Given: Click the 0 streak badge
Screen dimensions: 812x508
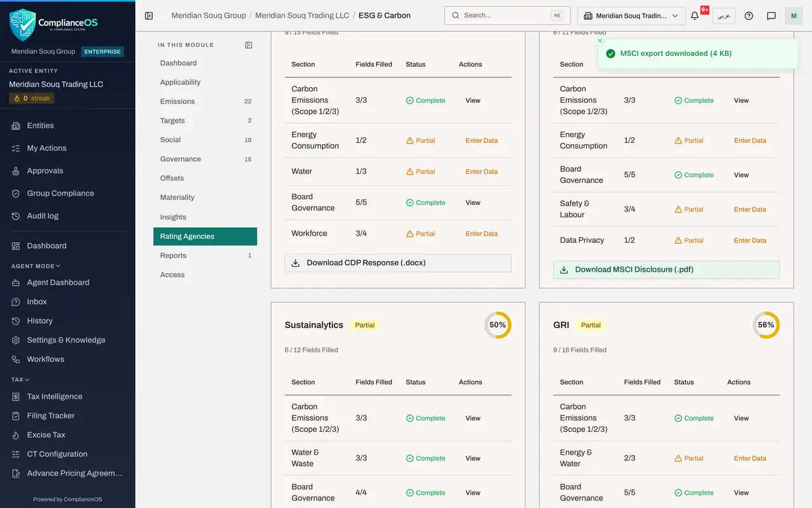Looking at the screenshot, I should coord(32,98).
